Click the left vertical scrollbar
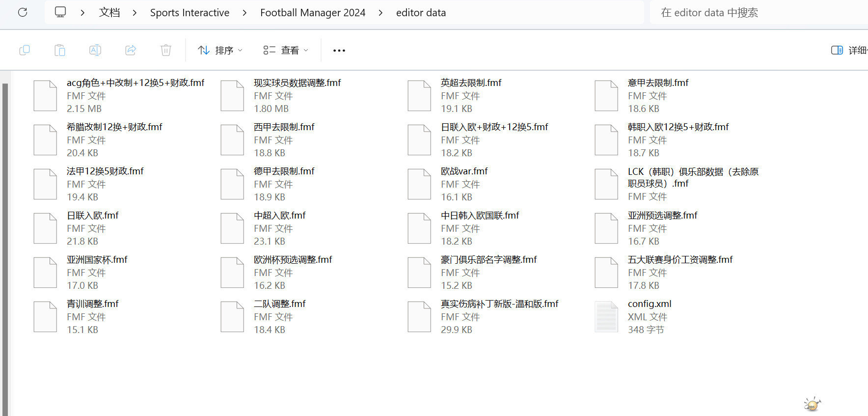 coord(5,246)
